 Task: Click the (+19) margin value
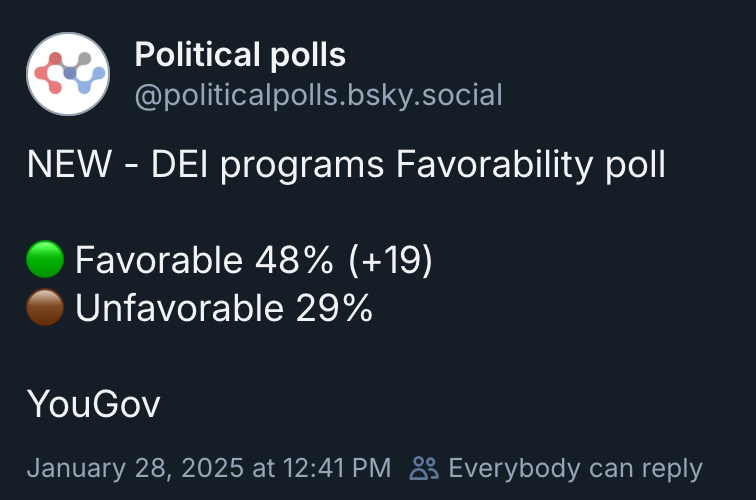click(391, 260)
